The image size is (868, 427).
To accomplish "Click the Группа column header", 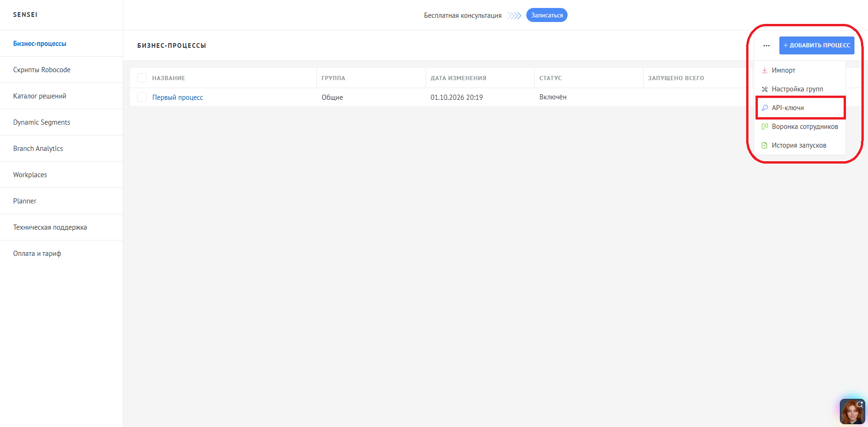I will 333,78.
